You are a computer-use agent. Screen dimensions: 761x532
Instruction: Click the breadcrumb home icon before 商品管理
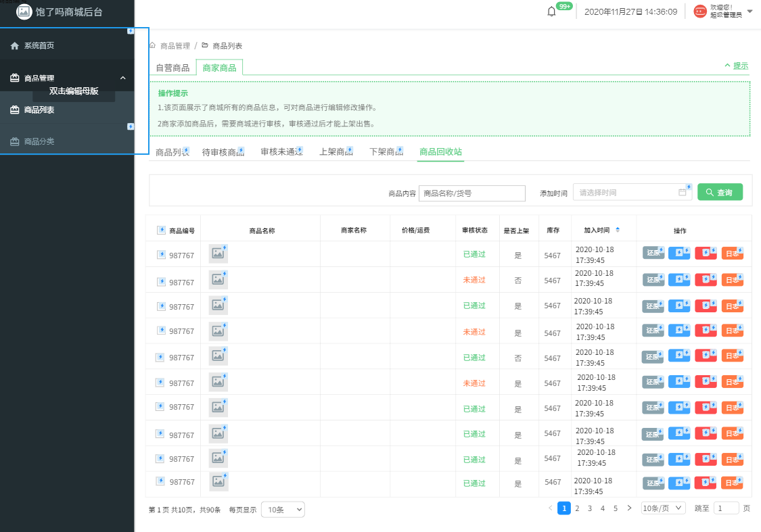152,45
